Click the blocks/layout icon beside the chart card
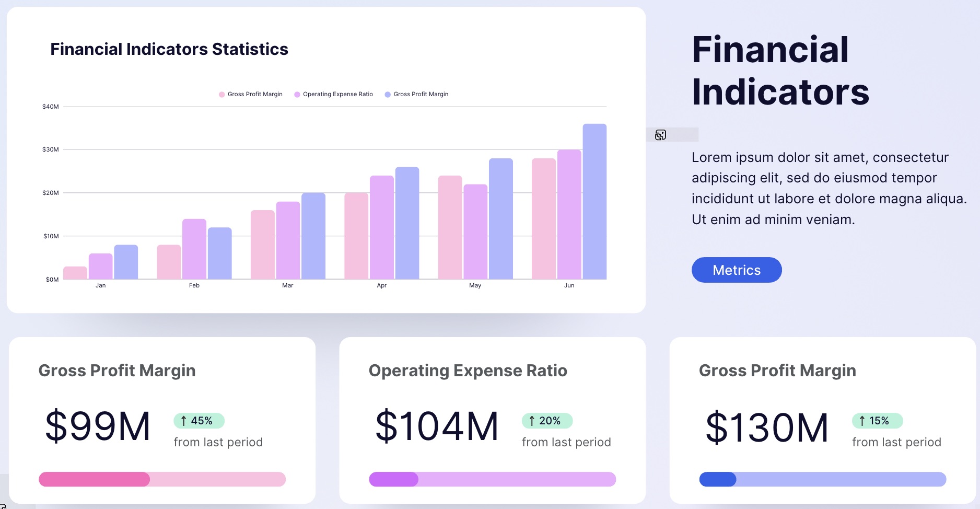Screen dimensions: 980x509 pyautogui.click(x=660, y=134)
